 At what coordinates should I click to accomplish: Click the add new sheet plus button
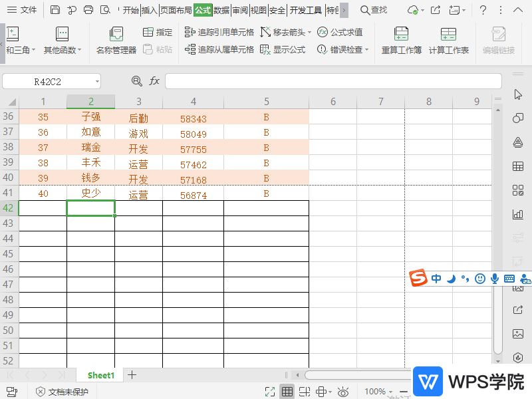(131, 375)
